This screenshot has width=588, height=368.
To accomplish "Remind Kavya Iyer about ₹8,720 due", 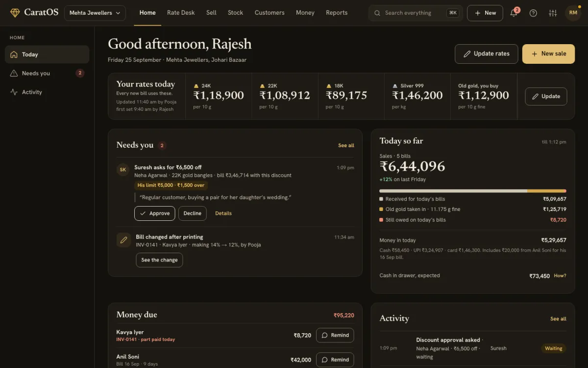I will 335,335.
